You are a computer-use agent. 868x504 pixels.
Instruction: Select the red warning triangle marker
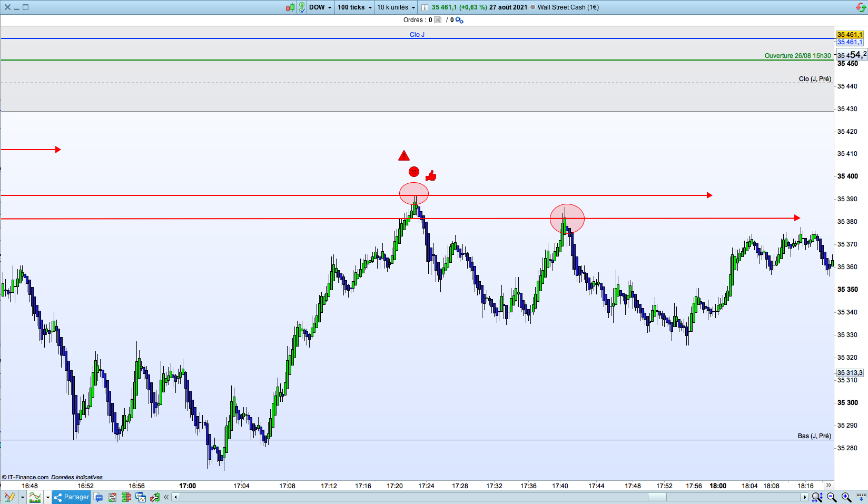pyautogui.click(x=404, y=155)
